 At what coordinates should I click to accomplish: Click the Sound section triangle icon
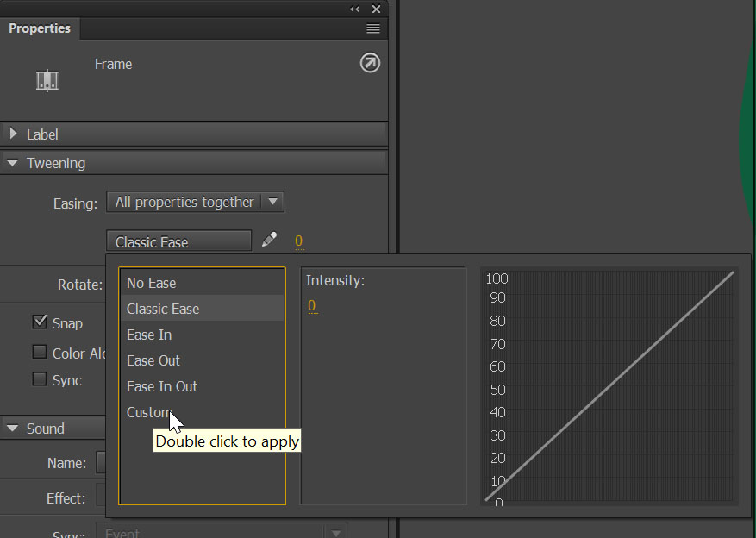coord(12,428)
